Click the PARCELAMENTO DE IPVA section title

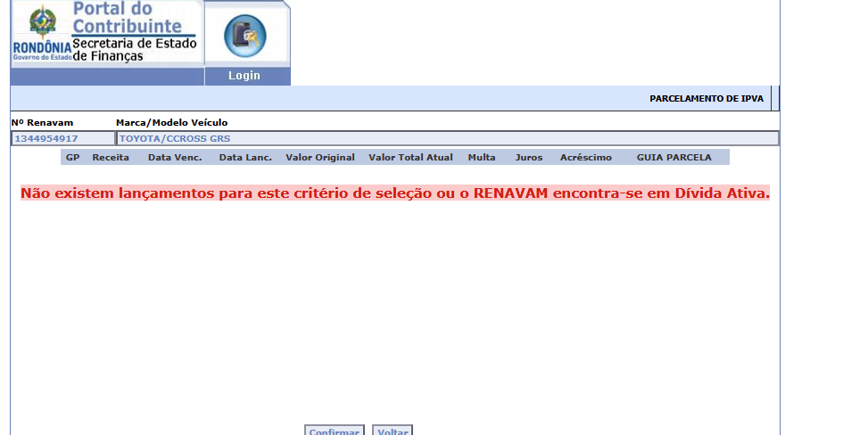pos(706,98)
